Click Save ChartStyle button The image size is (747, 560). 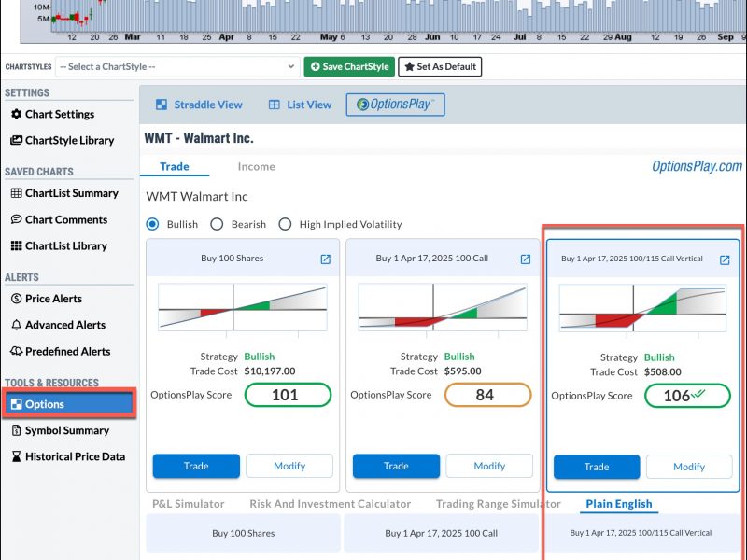(x=349, y=66)
